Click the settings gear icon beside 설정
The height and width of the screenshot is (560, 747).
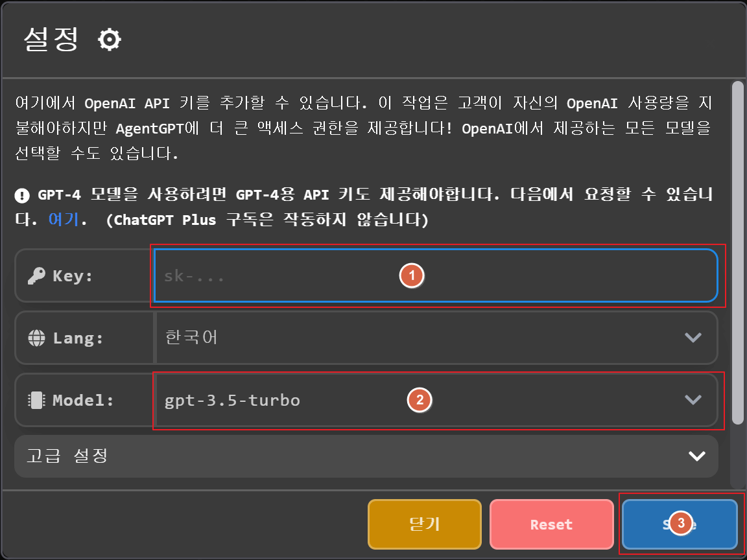(x=108, y=39)
